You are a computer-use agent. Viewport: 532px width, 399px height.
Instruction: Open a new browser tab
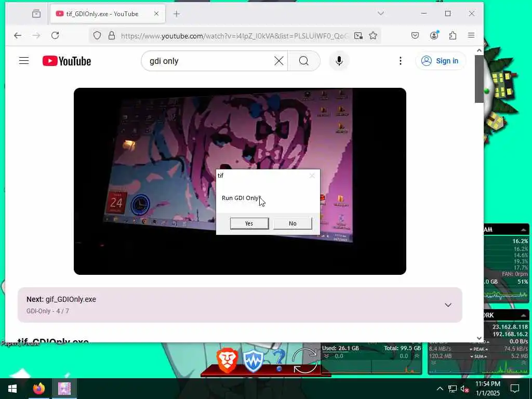[177, 14]
